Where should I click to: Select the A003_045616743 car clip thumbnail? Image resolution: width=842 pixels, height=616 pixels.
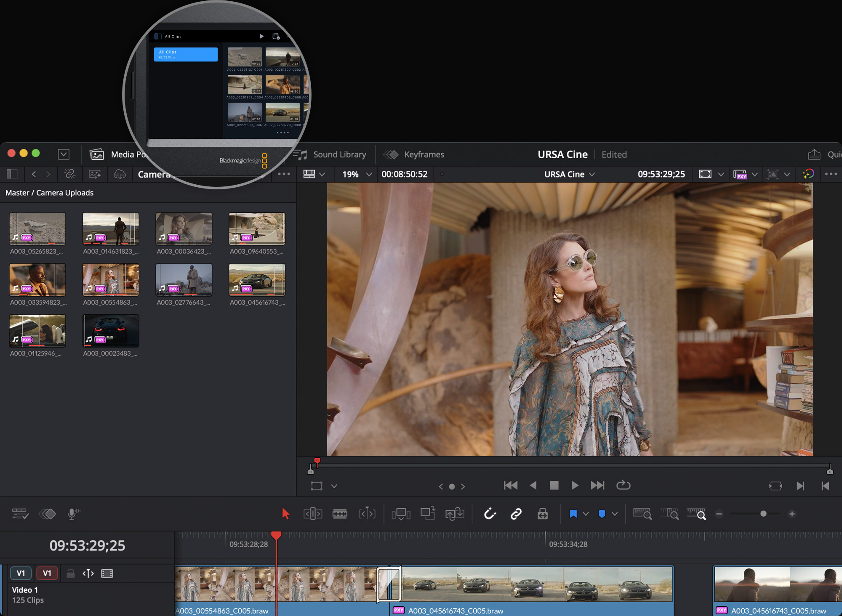[x=257, y=280]
